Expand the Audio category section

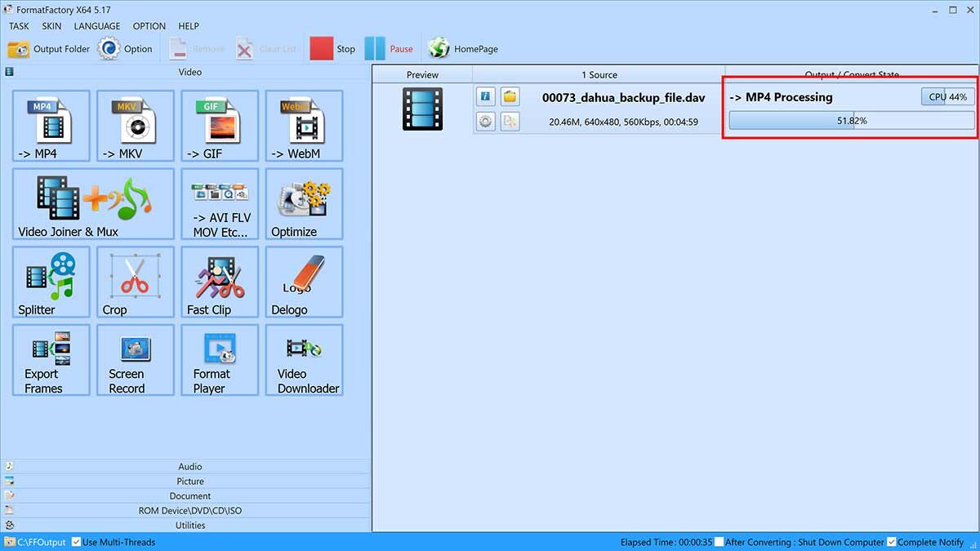pos(189,467)
